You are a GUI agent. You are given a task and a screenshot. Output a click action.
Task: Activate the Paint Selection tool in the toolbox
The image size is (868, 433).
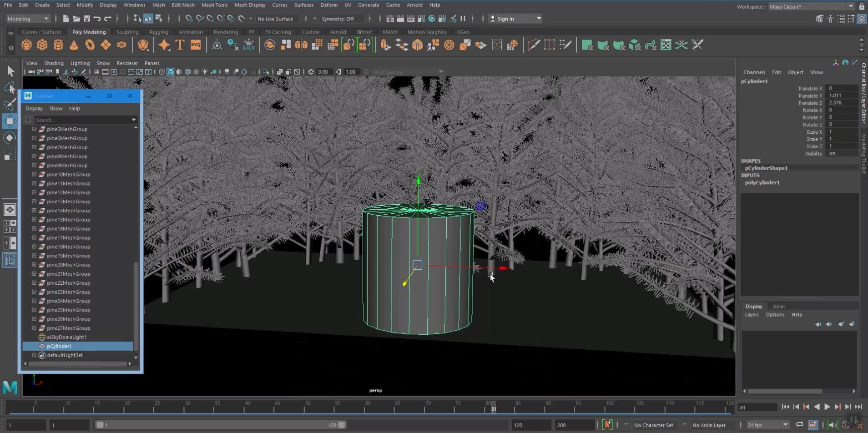coord(10,104)
